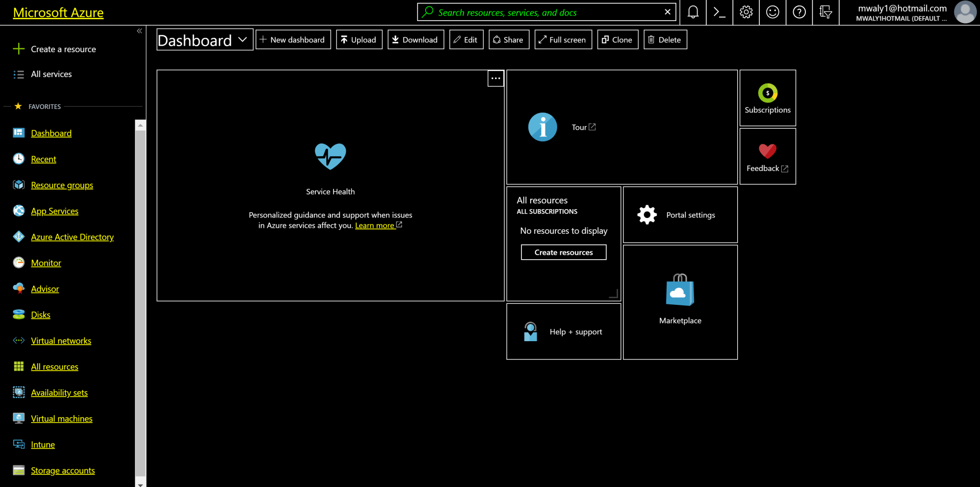
Task: Click the All resources grid icon
Action: [19, 366]
